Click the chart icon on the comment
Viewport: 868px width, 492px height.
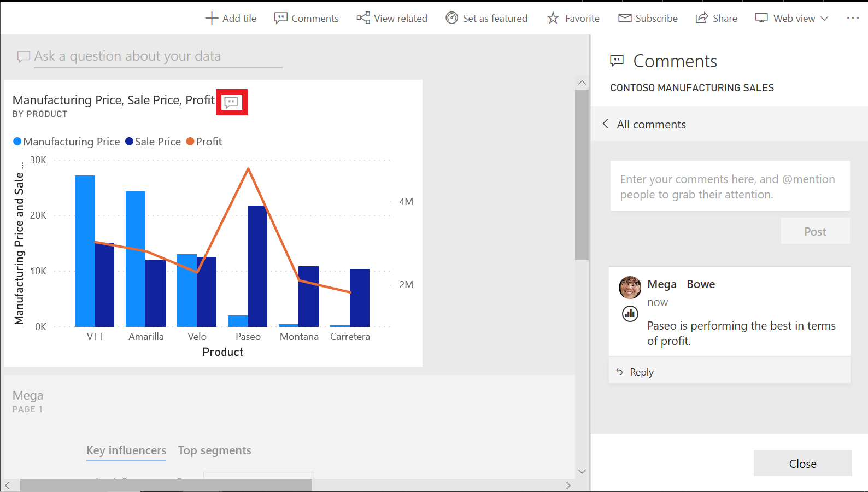point(630,314)
